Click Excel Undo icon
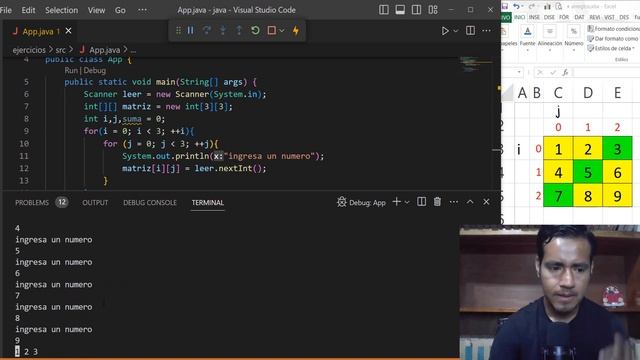This screenshot has height=360, width=640. click(x=516, y=6)
